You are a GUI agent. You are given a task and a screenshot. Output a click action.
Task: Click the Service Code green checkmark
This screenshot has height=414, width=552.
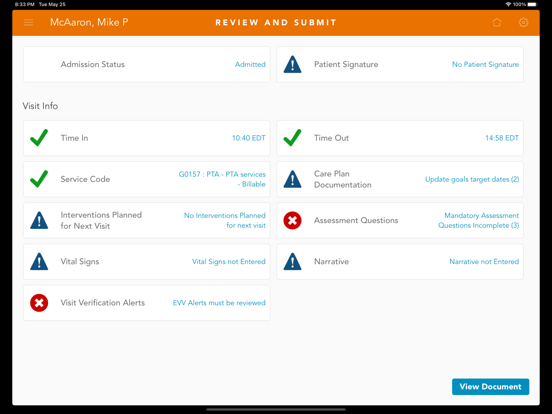point(39,179)
